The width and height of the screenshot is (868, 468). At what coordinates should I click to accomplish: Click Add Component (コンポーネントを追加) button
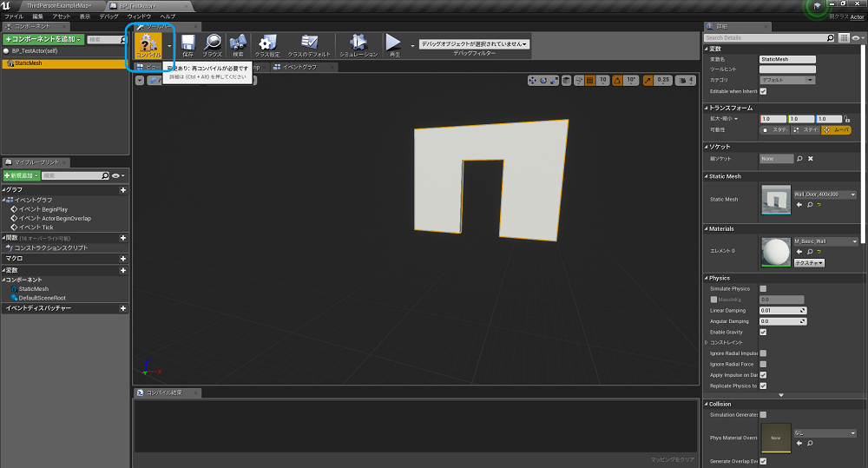tap(43, 39)
